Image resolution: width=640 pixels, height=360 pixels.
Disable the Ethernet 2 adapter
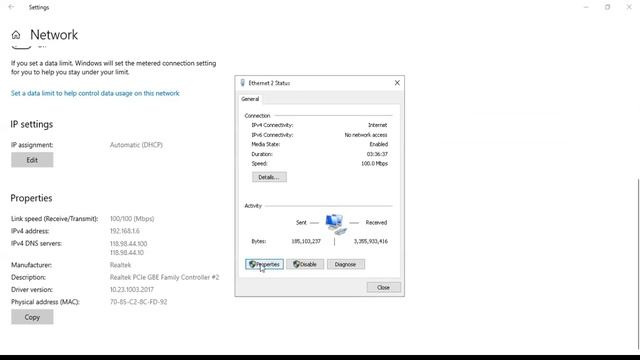tap(305, 264)
